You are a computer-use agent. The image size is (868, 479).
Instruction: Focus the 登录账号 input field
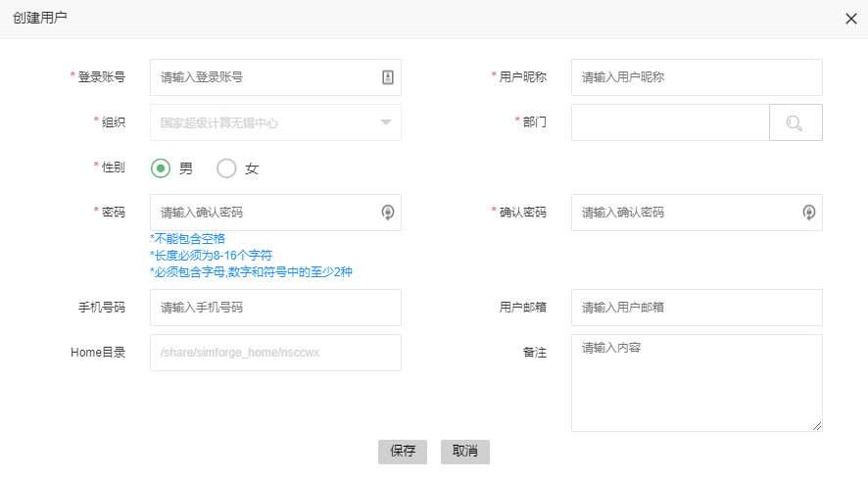pyautogui.click(x=275, y=77)
